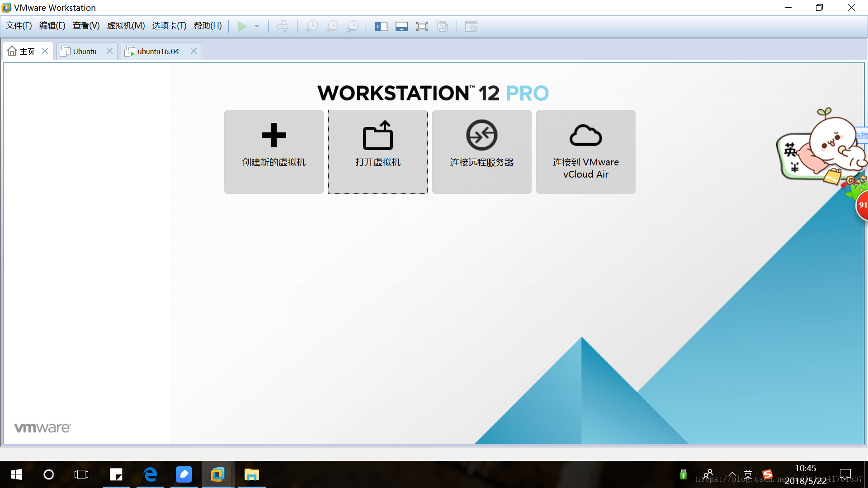Open the Windows Start menu

click(x=16, y=474)
